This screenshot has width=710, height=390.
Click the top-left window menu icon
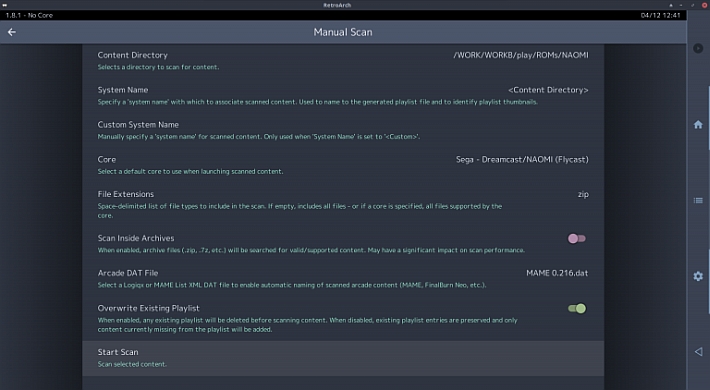pyautogui.click(x=5, y=5)
